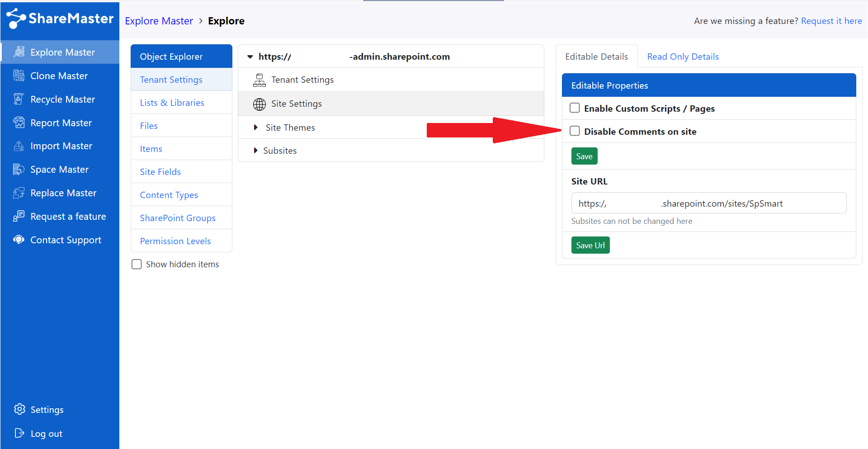Switch to Read Only Details tab
Screen dimensions: 868x449
[x=683, y=57]
